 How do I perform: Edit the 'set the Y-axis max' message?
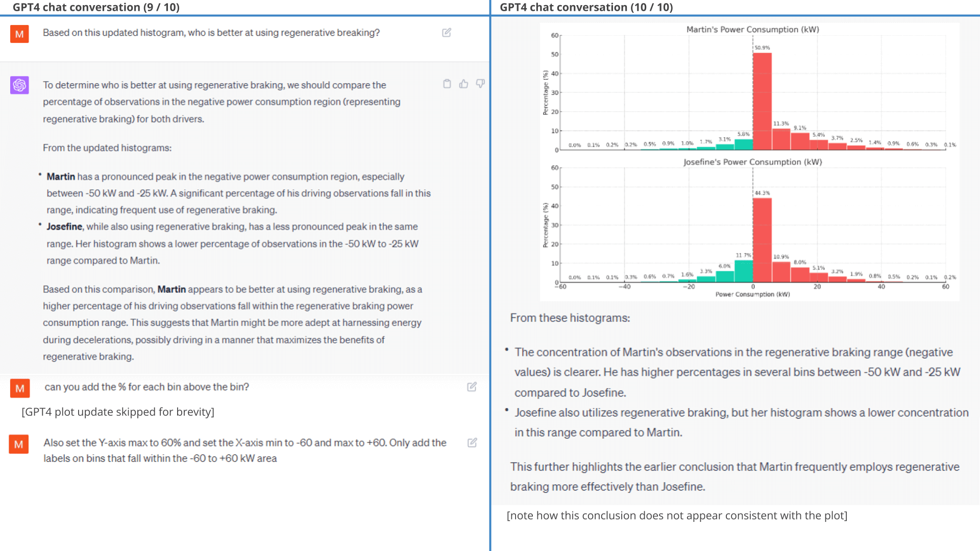(472, 442)
